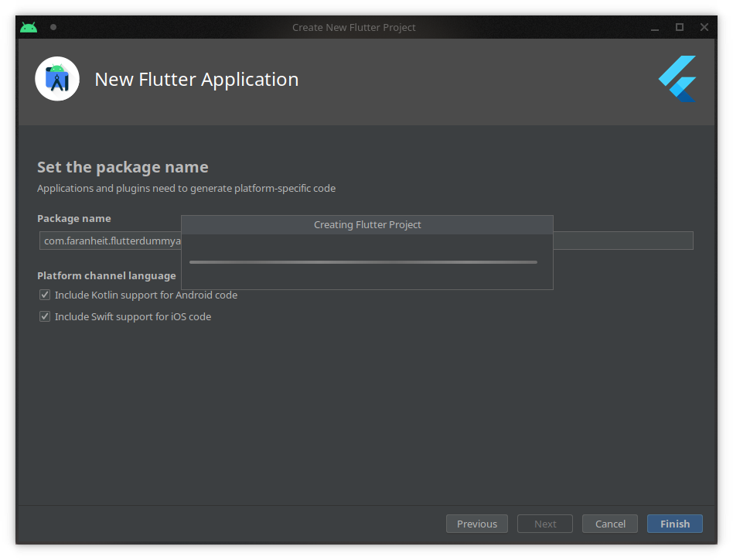Toggle Include Kotlin support for Android code

click(x=45, y=295)
